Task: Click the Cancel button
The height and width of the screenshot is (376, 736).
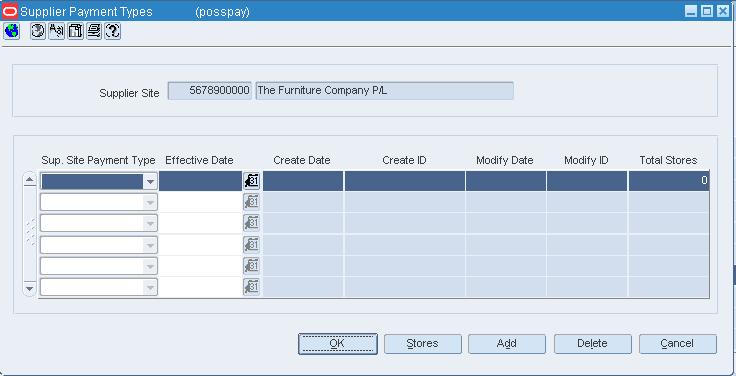Action: pos(677,344)
